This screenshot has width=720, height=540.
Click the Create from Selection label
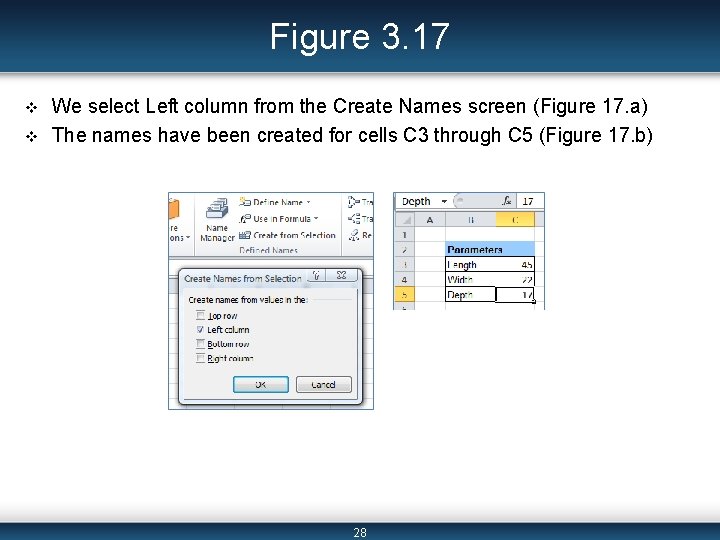(x=294, y=235)
